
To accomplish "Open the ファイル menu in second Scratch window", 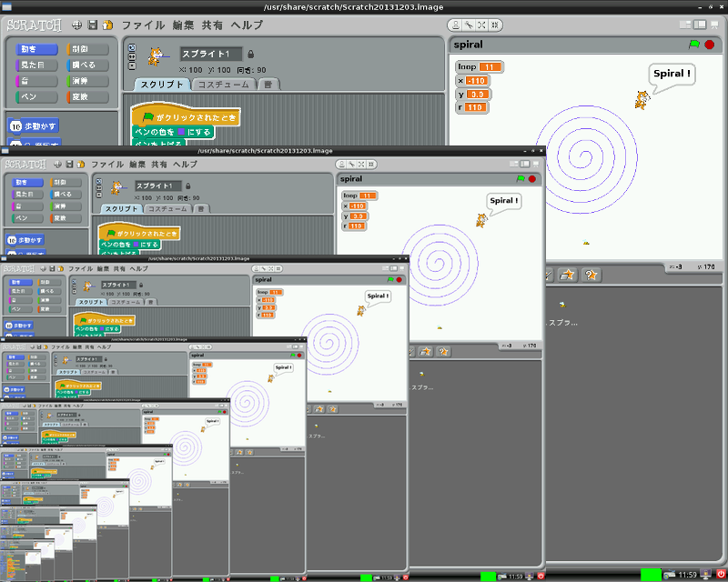I will (x=107, y=165).
